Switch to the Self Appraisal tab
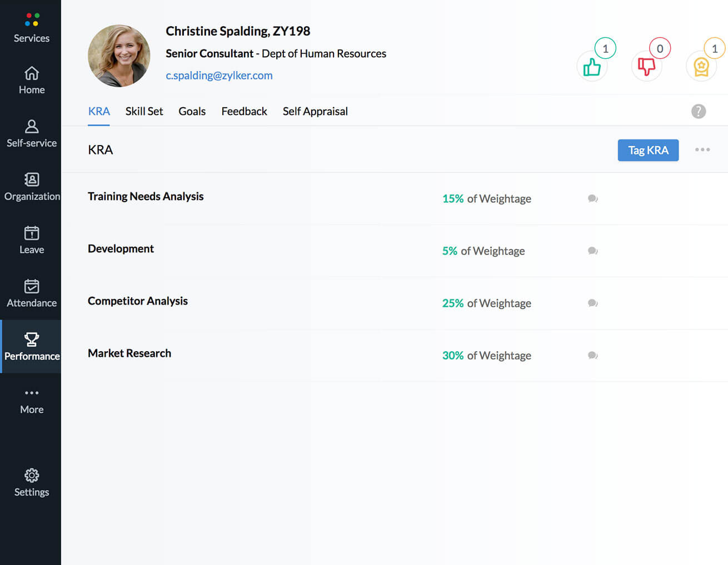The height and width of the screenshot is (565, 728). click(315, 111)
